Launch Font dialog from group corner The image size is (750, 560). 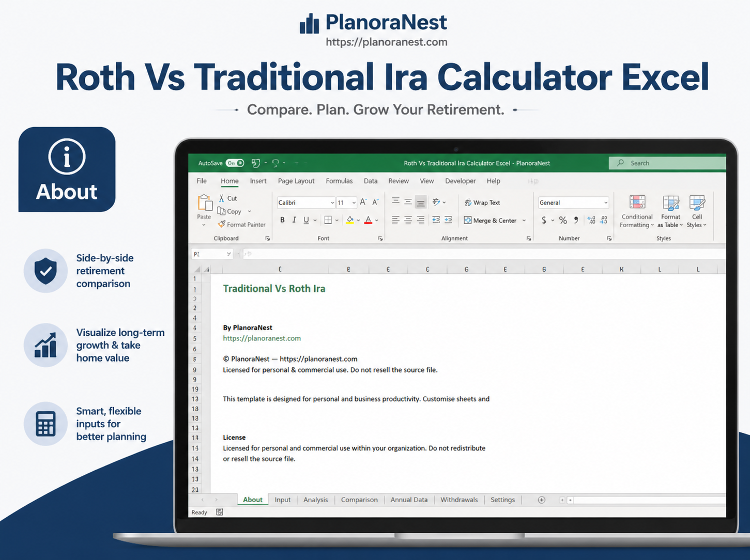click(380, 238)
